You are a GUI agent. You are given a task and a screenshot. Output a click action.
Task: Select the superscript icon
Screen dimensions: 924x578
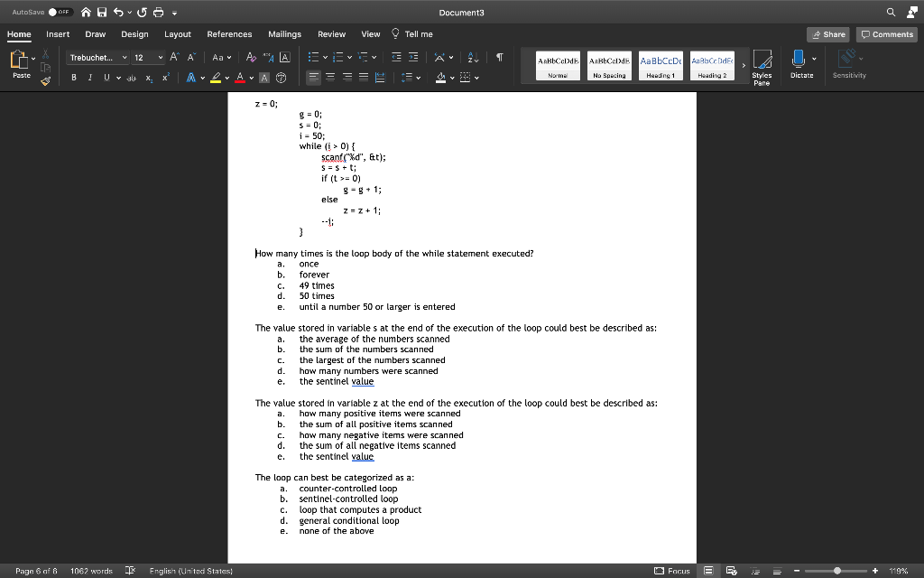click(x=165, y=77)
